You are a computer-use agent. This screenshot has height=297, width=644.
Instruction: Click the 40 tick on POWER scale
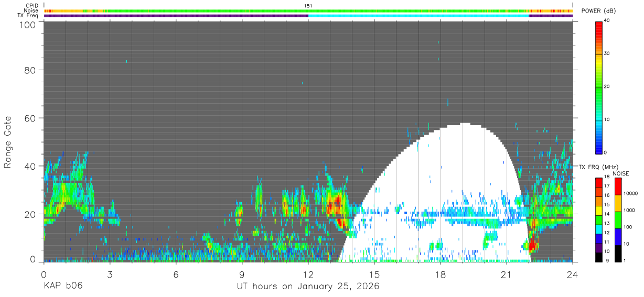pyautogui.click(x=607, y=20)
